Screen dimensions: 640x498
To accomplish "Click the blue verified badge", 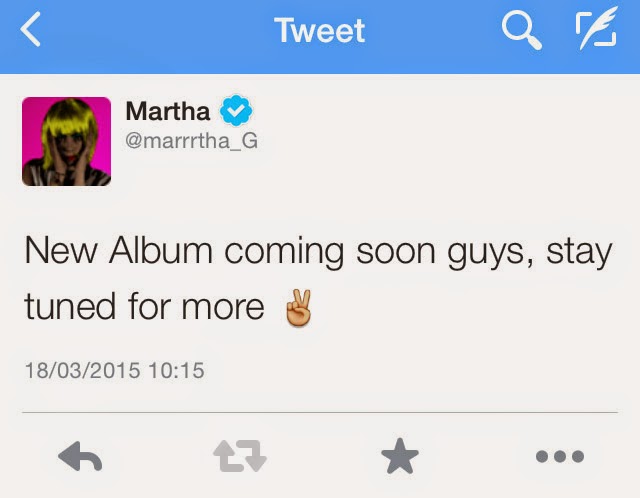I will pyautogui.click(x=236, y=110).
